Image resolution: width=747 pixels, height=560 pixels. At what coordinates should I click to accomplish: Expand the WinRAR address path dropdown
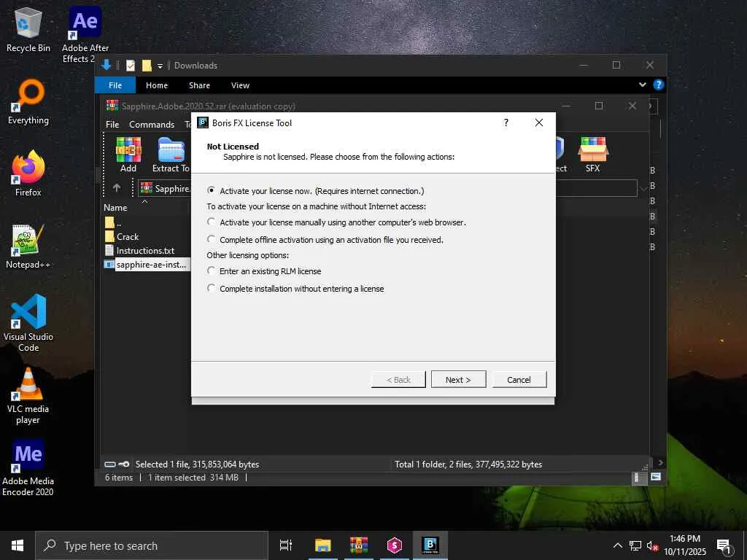coord(643,188)
